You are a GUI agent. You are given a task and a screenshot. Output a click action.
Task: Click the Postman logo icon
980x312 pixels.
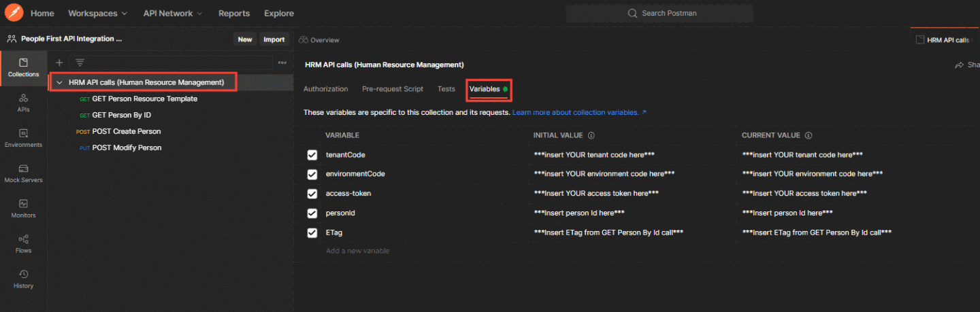pyautogui.click(x=14, y=12)
